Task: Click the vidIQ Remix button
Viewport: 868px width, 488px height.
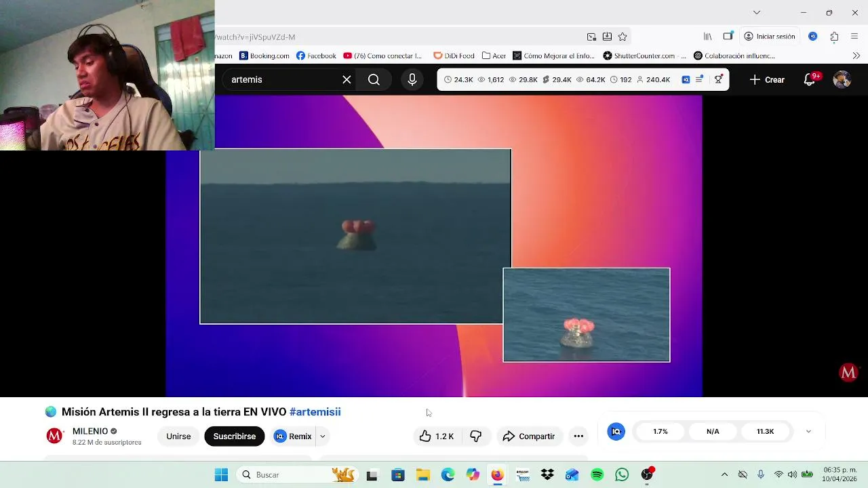Action: tap(293, 436)
